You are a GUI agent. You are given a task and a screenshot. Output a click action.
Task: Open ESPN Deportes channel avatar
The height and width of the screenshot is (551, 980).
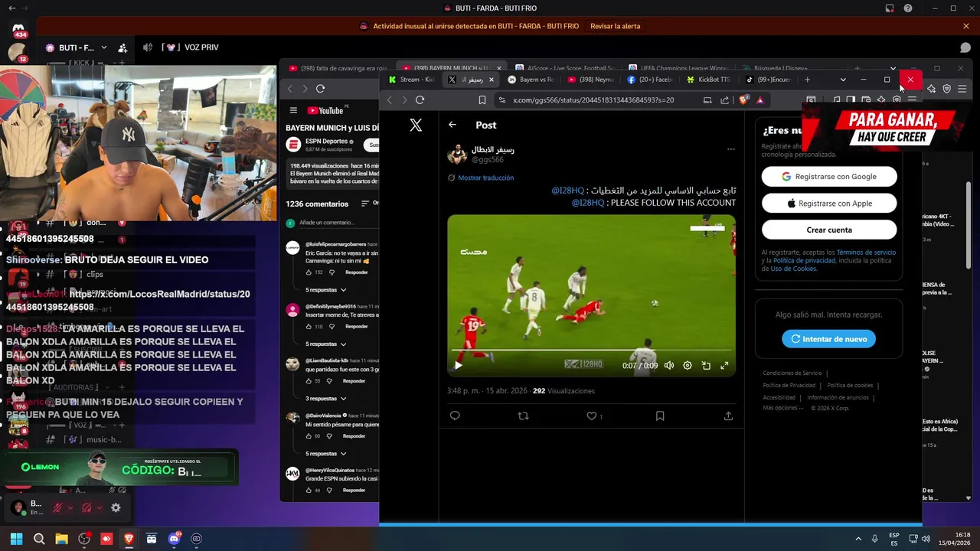(293, 145)
